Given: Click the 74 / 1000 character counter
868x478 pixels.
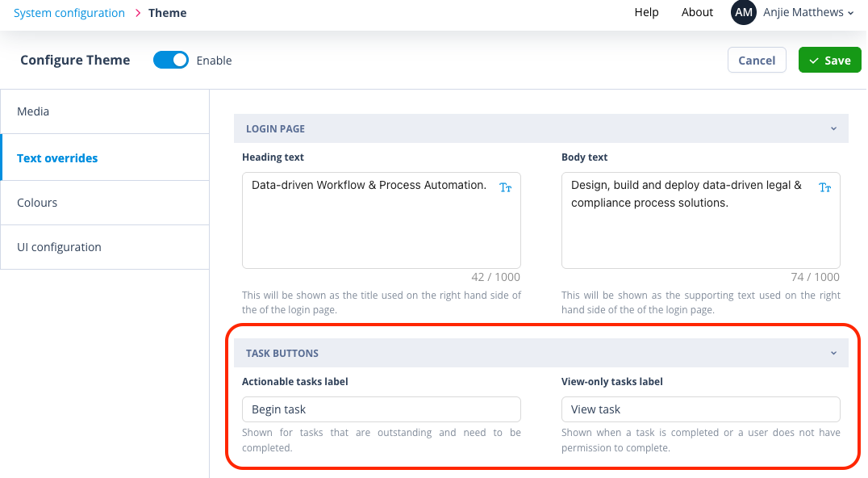Looking at the screenshot, I should click(815, 277).
